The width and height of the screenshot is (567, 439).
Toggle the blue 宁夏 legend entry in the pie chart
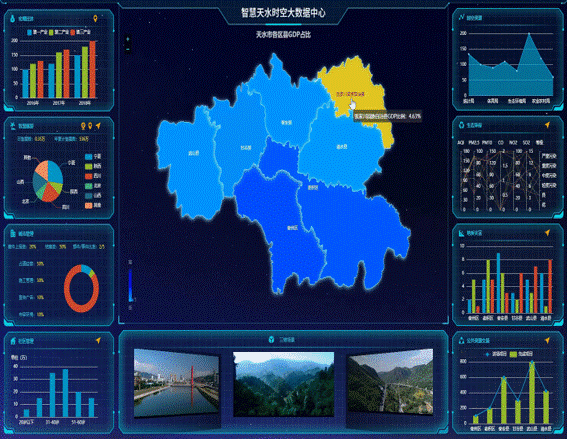(93, 157)
